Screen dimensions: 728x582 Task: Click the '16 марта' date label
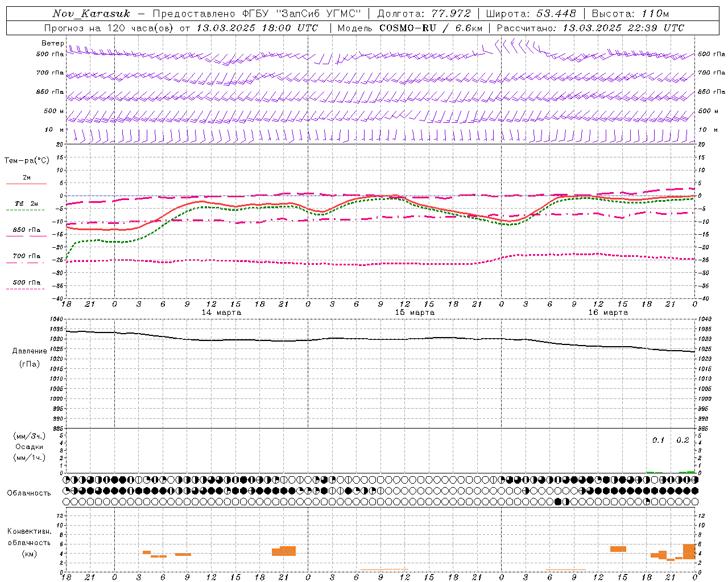(608, 313)
